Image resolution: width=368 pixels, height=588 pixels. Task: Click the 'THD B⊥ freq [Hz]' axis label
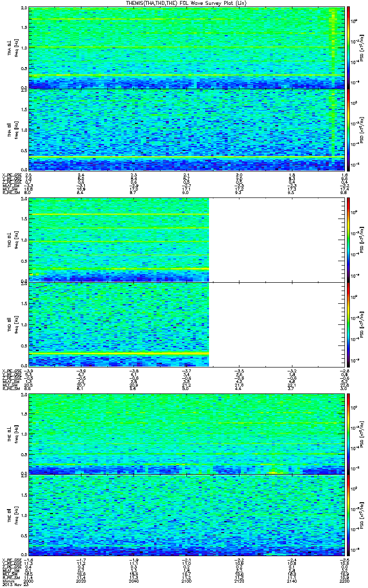click(12, 240)
